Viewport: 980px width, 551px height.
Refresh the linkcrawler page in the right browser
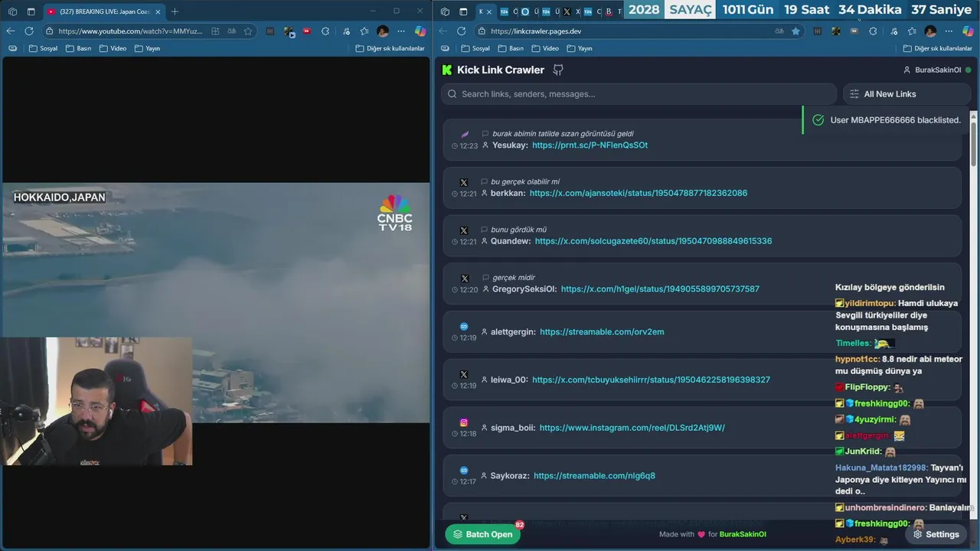pyautogui.click(x=462, y=31)
